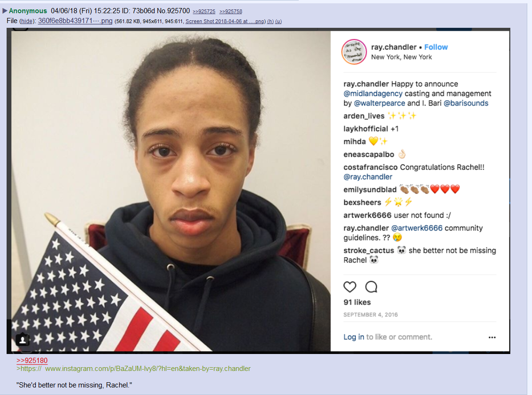Click ray.chandler profile avatar
The width and height of the screenshot is (532, 395).
[354, 52]
